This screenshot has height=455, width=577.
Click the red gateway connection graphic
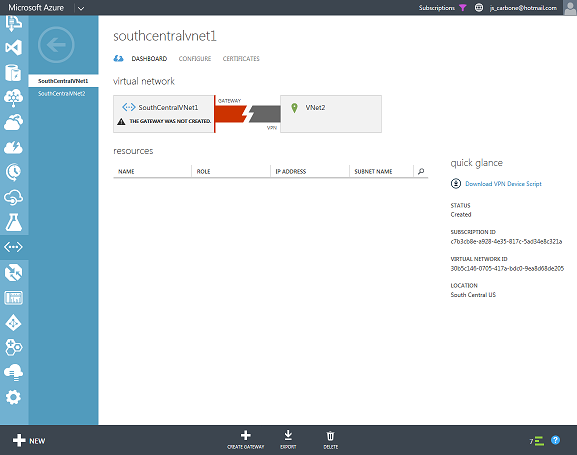(230, 114)
